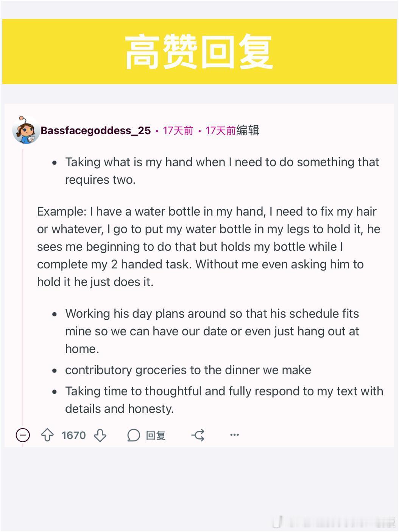Image resolution: width=399 pixels, height=532 pixels.
Task: Click the 1670 vote count
Action: tap(74, 435)
